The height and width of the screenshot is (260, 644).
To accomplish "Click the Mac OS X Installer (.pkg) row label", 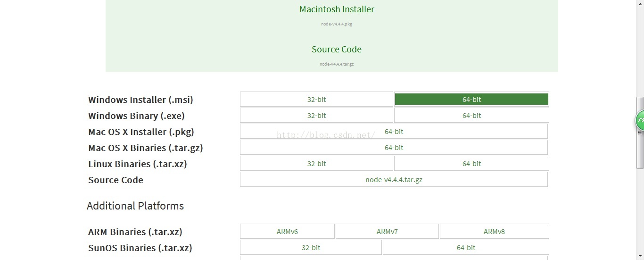I will point(141,132).
